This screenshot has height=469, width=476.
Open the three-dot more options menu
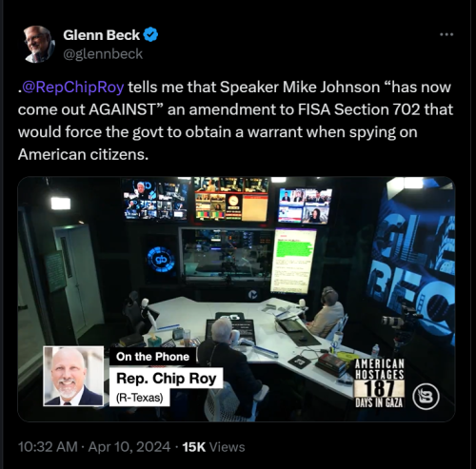coord(446,34)
